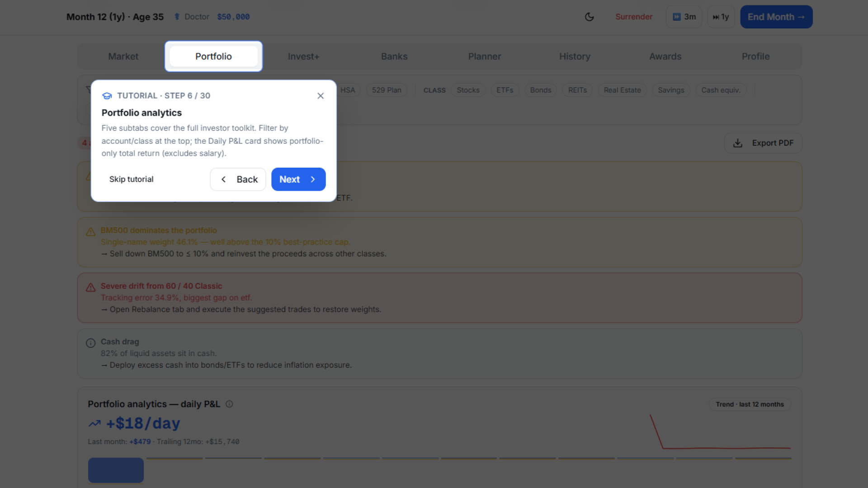868x488 pixels.
Task: Select the first highlighted subtab below P&L
Action: tap(116, 470)
